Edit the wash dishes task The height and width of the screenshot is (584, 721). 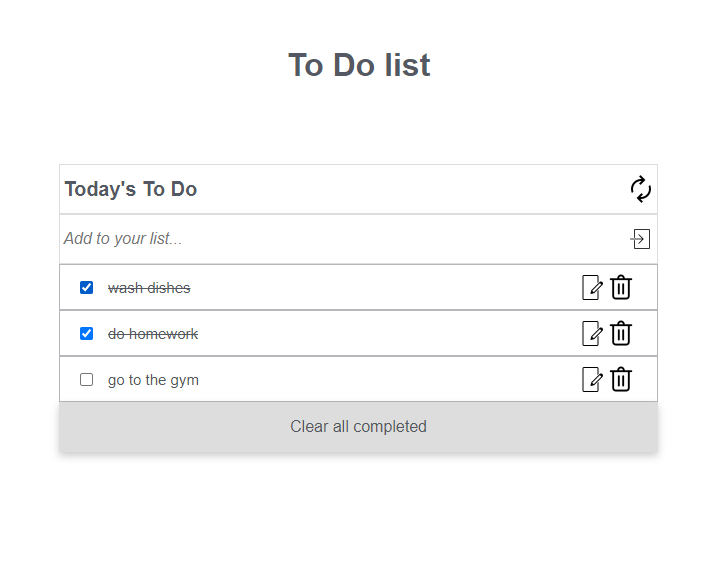click(592, 288)
